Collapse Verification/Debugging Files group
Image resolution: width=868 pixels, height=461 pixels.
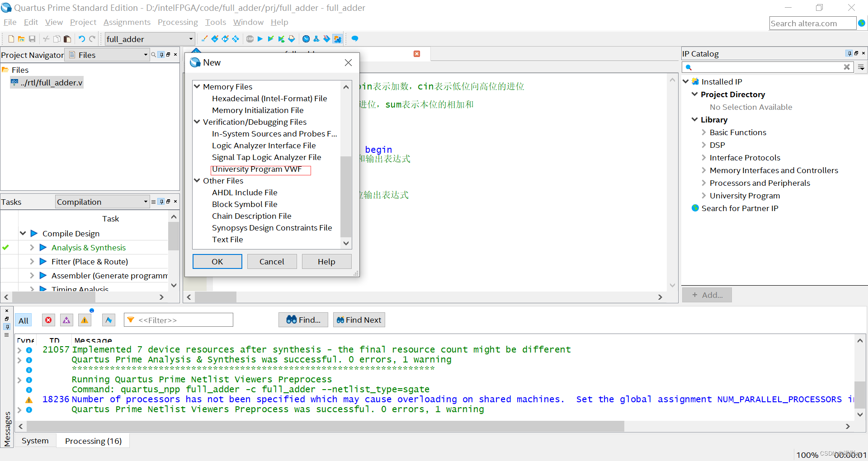point(197,122)
